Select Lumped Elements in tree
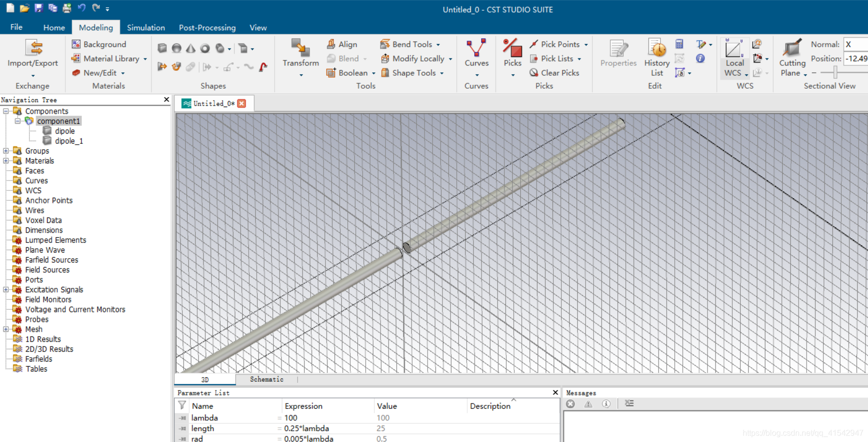 (x=55, y=240)
